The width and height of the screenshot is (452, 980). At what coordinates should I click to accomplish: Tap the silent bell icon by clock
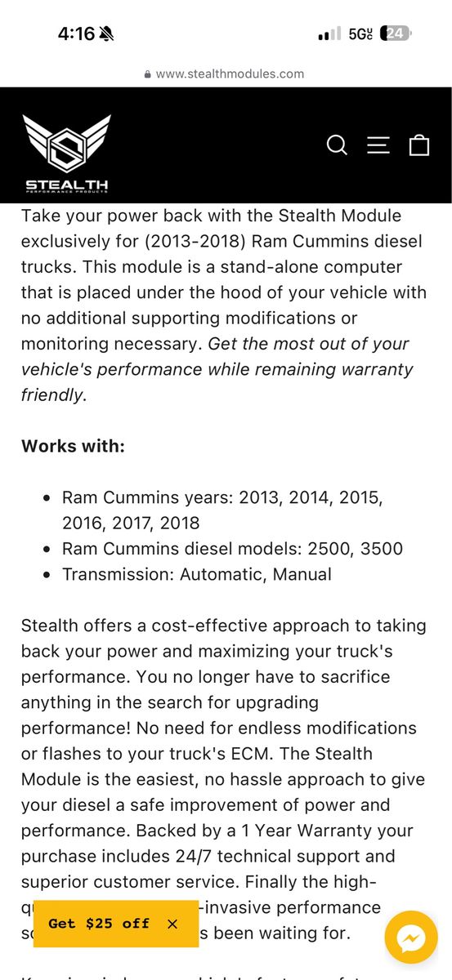tap(107, 33)
